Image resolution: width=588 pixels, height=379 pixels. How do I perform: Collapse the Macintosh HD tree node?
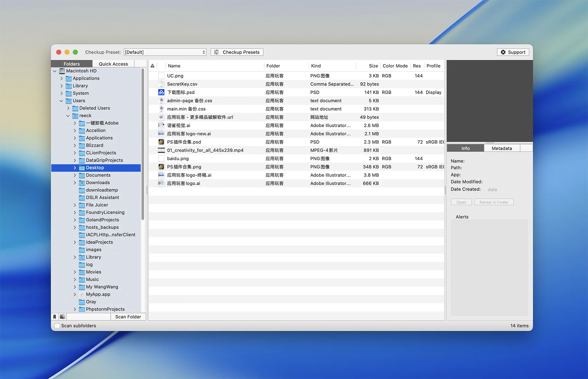(55, 71)
